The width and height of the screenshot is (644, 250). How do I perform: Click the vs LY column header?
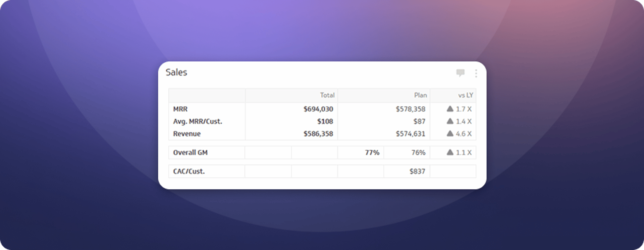(464, 95)
